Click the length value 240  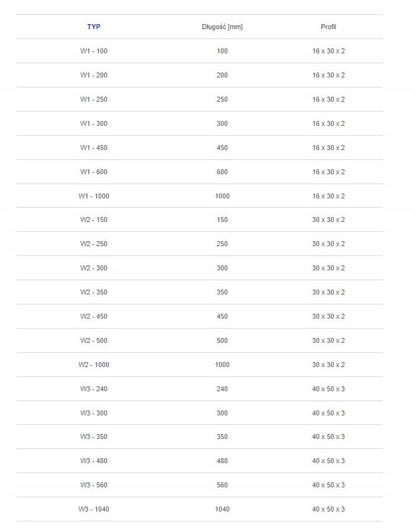coord(222,389)
